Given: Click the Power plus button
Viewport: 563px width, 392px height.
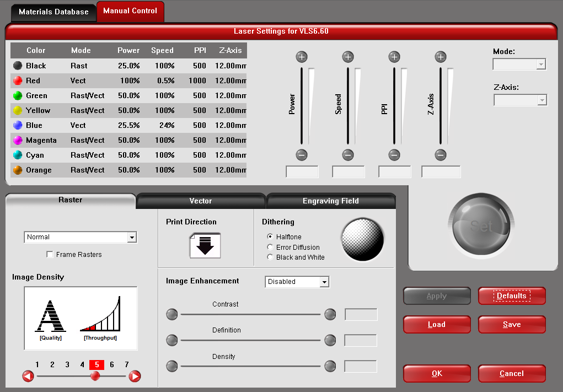Looking at the screenshot, I should click(302, 57).
